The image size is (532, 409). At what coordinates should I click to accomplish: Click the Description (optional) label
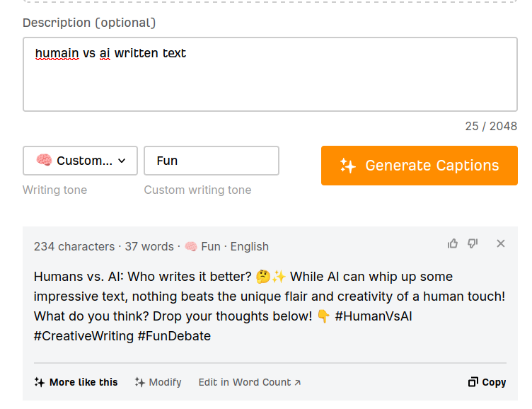click(x=89, y=23)
